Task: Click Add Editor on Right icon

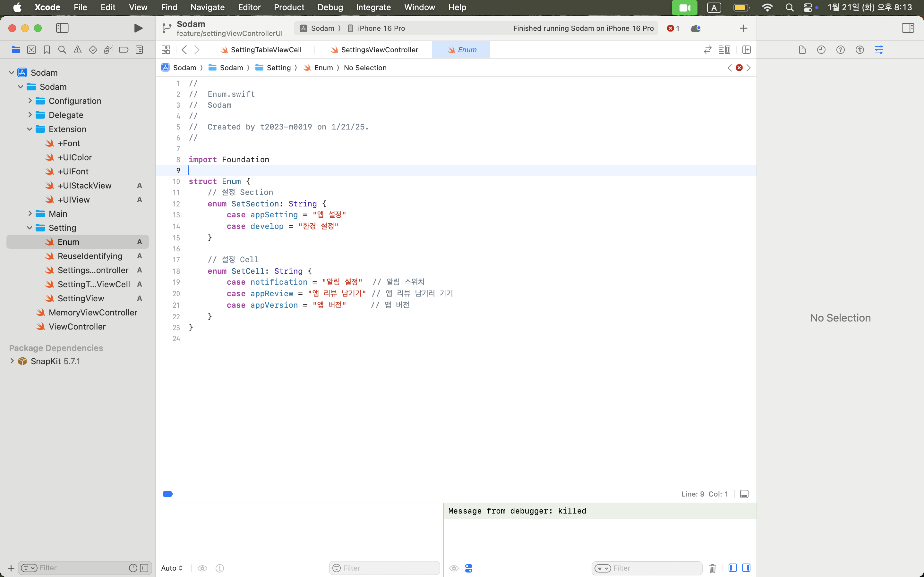Action: click(x=746, y=50)
